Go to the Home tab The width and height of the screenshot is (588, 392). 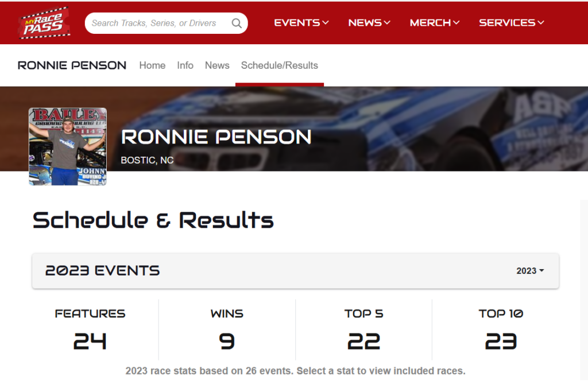tap(152, 65)
